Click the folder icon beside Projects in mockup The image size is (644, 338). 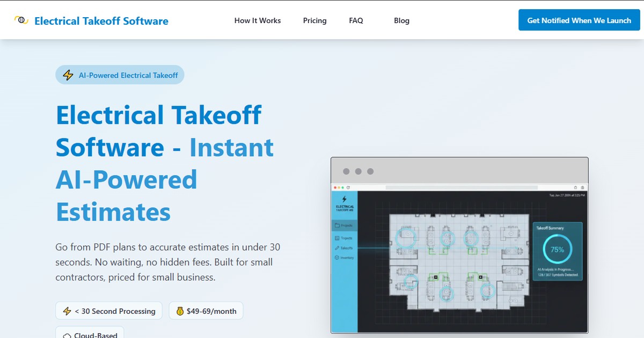337,225
